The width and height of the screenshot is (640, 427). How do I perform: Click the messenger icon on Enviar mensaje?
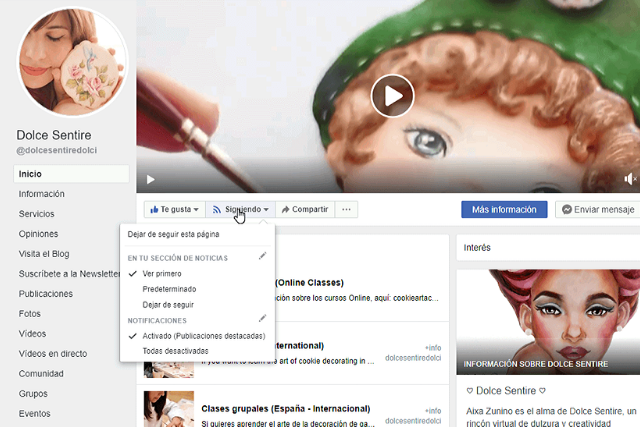(x=567, y=209)
